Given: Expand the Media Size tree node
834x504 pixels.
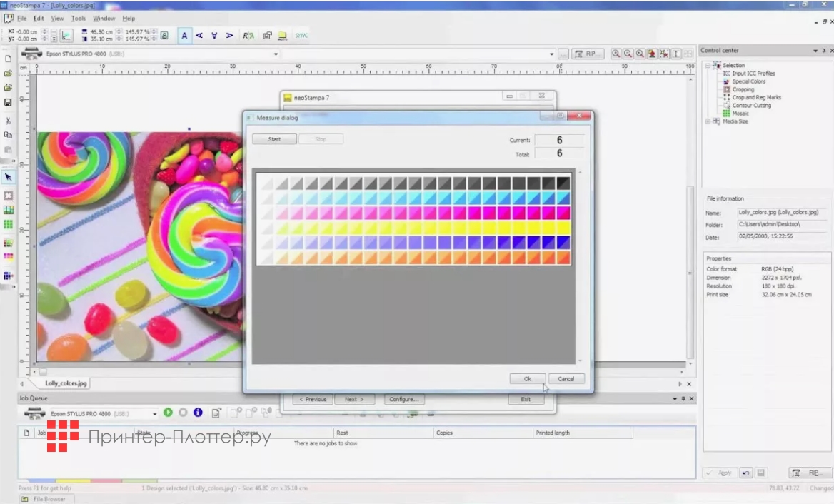Looking at the screenshot, I should coord(708,121).
